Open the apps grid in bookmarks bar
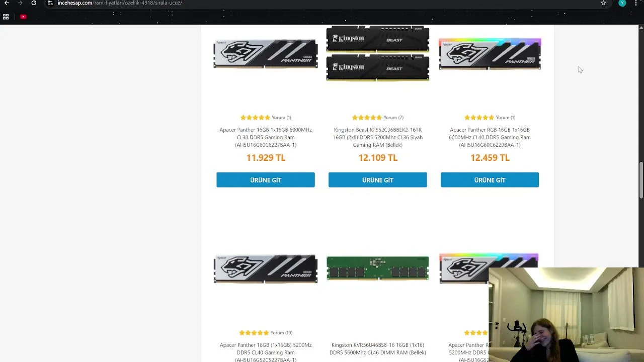The image size is (644, 362). coord(6,17)
